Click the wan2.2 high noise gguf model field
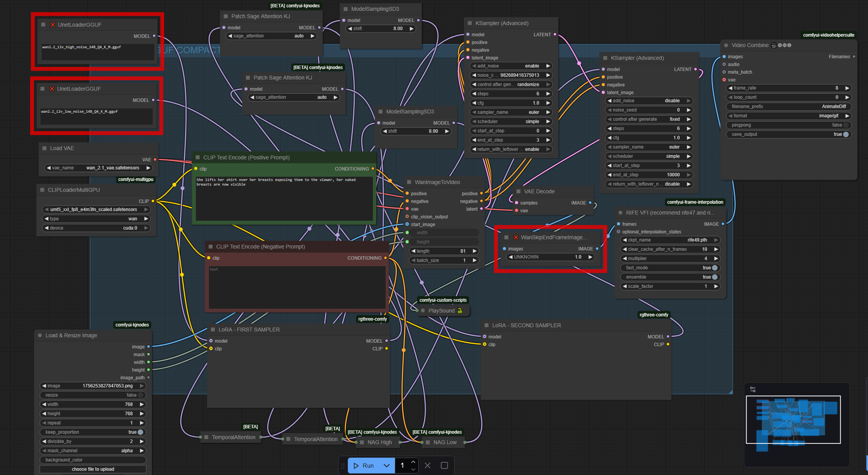Image resolution: width=868 pixels, height=475 pixels. 98,52
